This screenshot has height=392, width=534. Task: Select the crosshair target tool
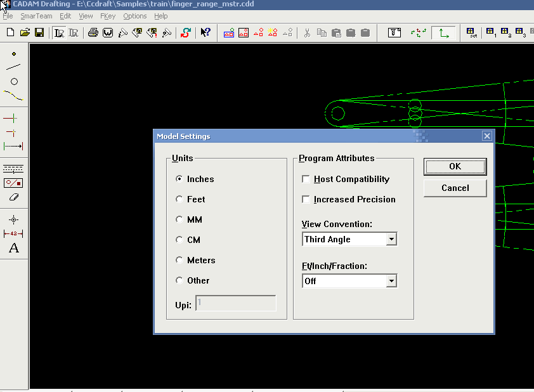13,219
